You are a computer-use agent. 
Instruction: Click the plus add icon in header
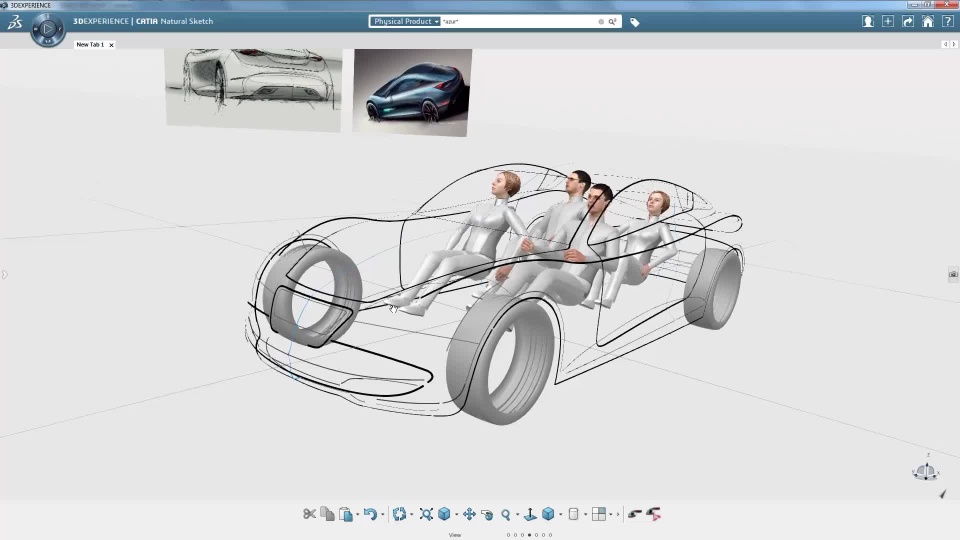tap(888, 21)
